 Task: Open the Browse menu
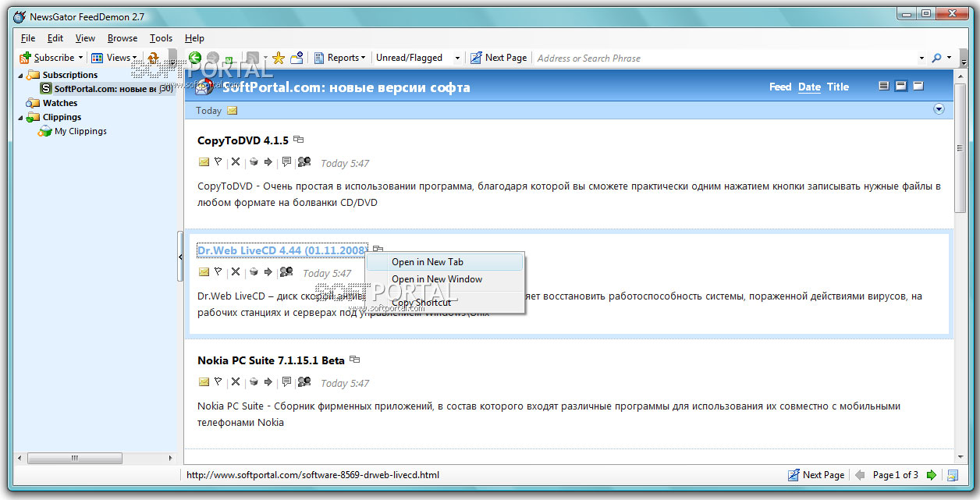pyautogui.click(x=123, y=38)
